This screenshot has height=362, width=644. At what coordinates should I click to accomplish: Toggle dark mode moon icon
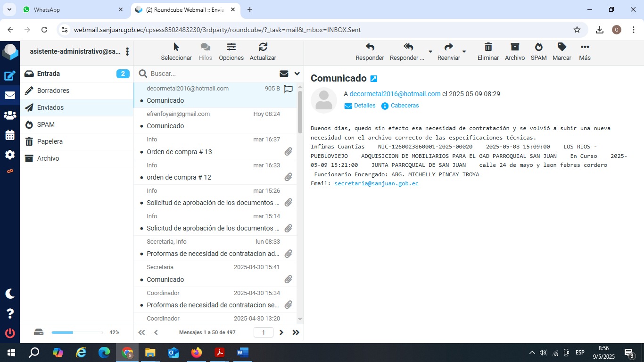click(x=10, y=294)
